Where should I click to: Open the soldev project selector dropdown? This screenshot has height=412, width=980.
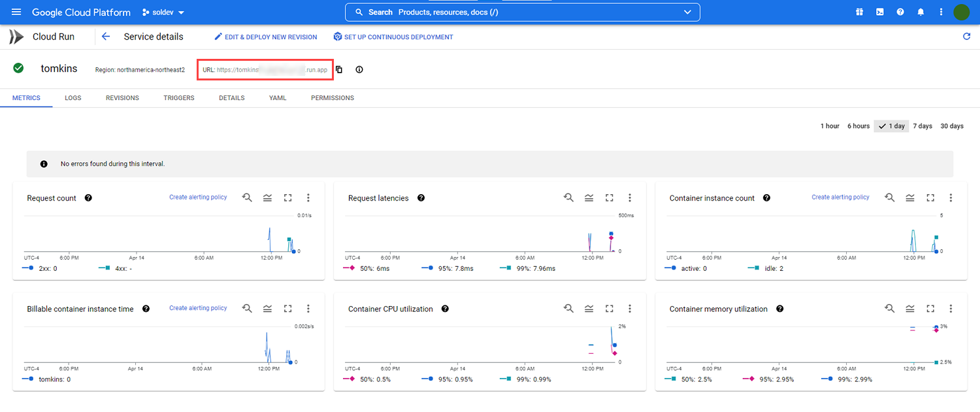tap(163, 12)
